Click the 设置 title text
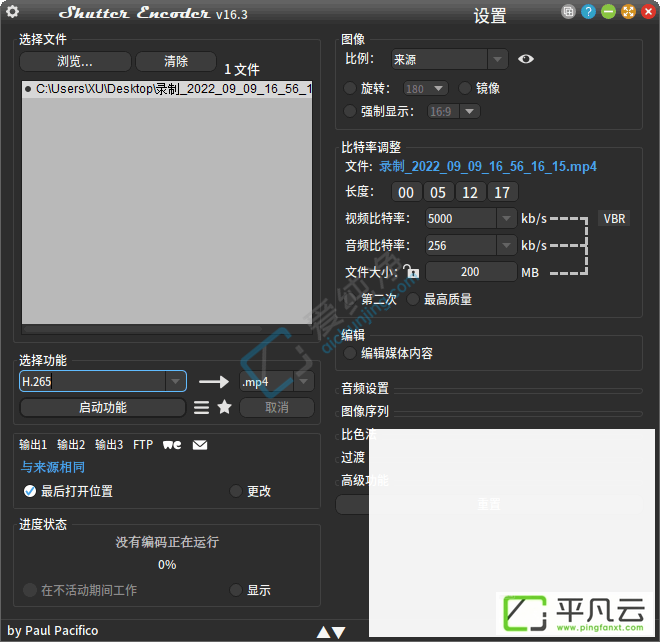 pyautogui.click(x=490, y=16)
